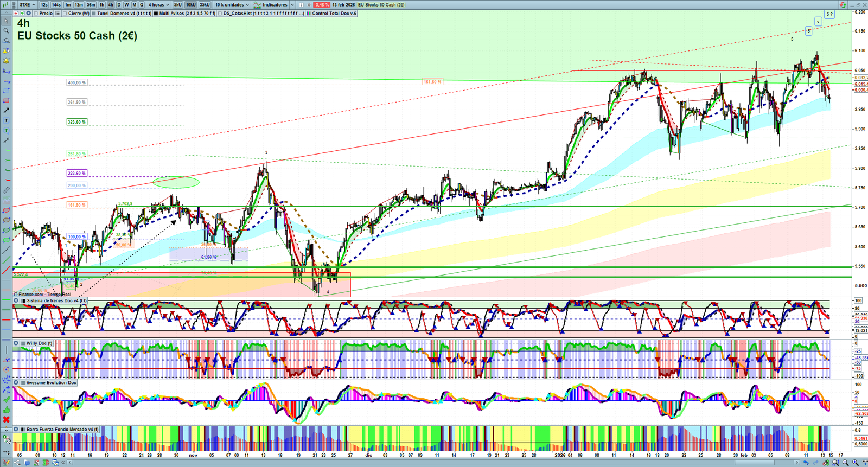
Task: Click the green plus icon beside Precio
Action: (22, 13)
